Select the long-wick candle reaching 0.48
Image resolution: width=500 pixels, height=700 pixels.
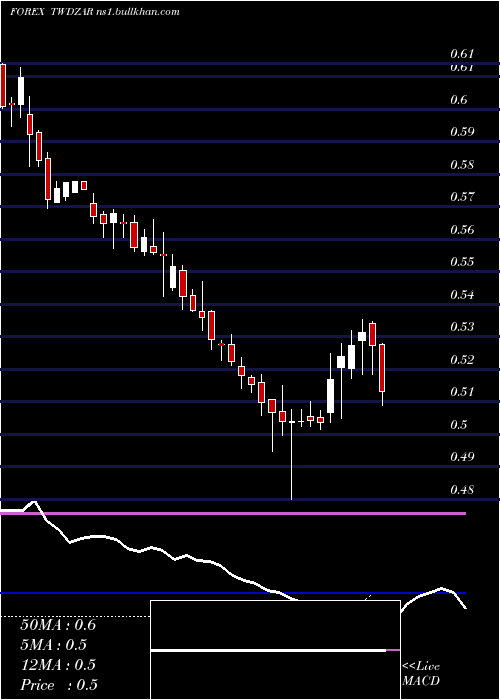(x=292, y=454)
